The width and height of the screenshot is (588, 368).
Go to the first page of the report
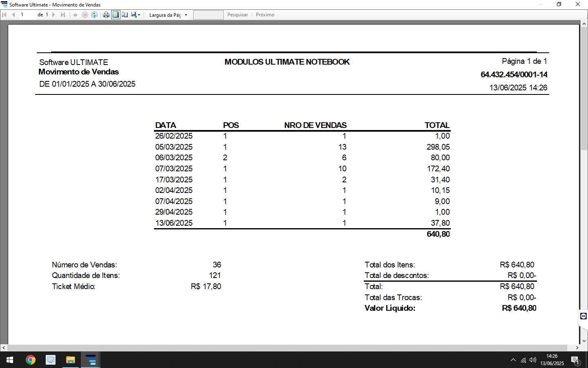pos(4,15)
